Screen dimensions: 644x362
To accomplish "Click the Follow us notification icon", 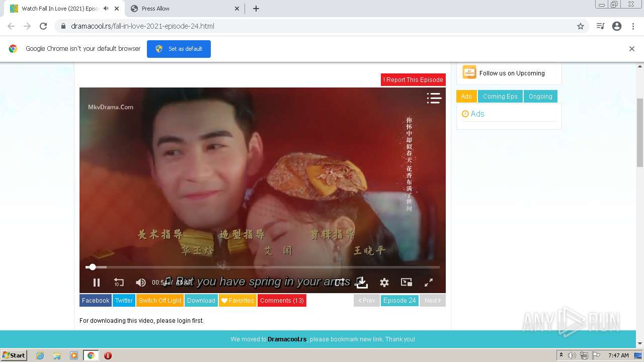I will pos(469,72).
